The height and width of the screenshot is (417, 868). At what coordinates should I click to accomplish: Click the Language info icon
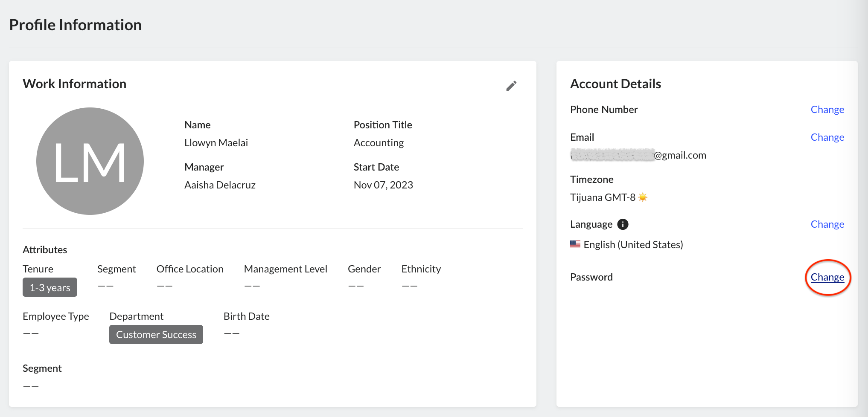pyautogui.click(x=623, y=224)
